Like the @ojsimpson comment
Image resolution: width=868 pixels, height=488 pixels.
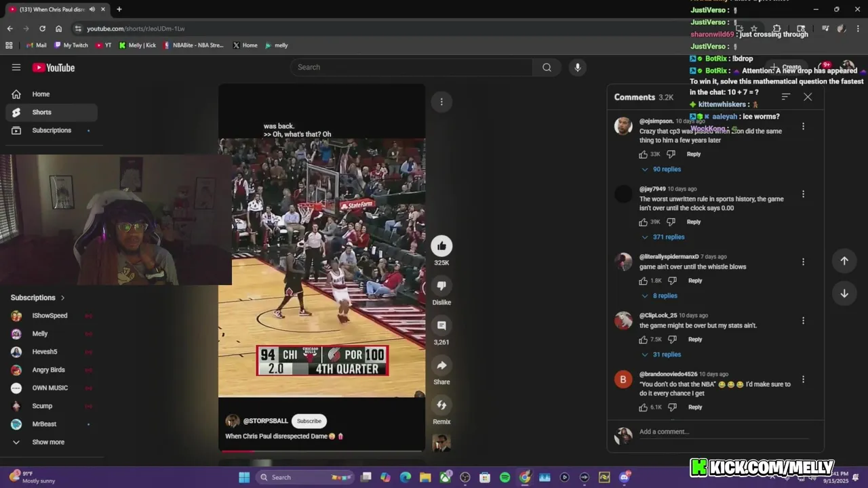click(643, 155)
